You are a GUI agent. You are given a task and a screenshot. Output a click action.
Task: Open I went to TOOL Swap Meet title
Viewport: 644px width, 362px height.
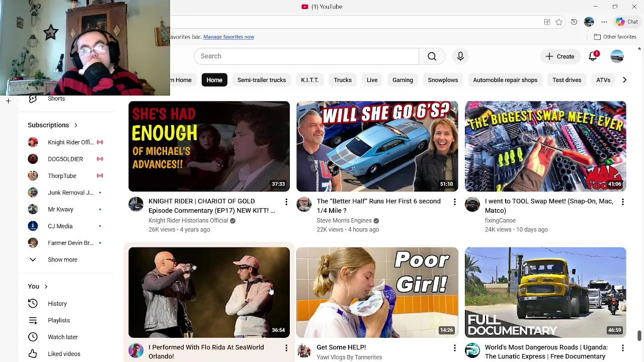[549, 206]
